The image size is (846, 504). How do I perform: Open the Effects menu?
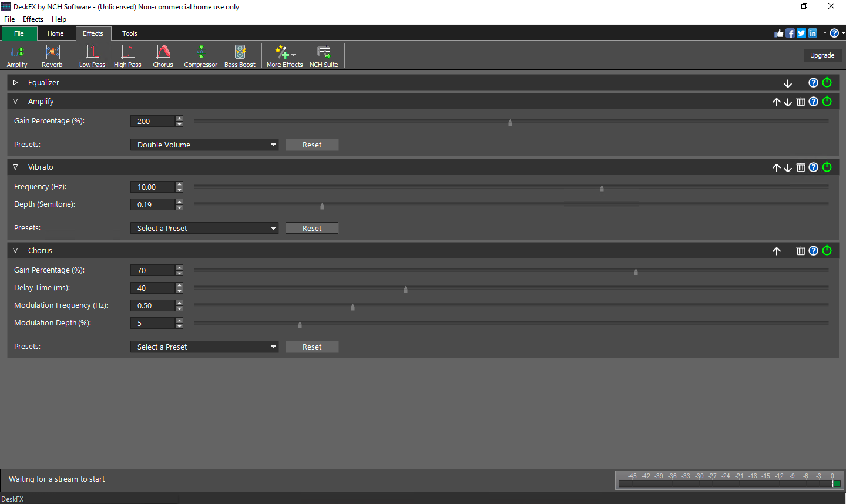tap(33, 19)
